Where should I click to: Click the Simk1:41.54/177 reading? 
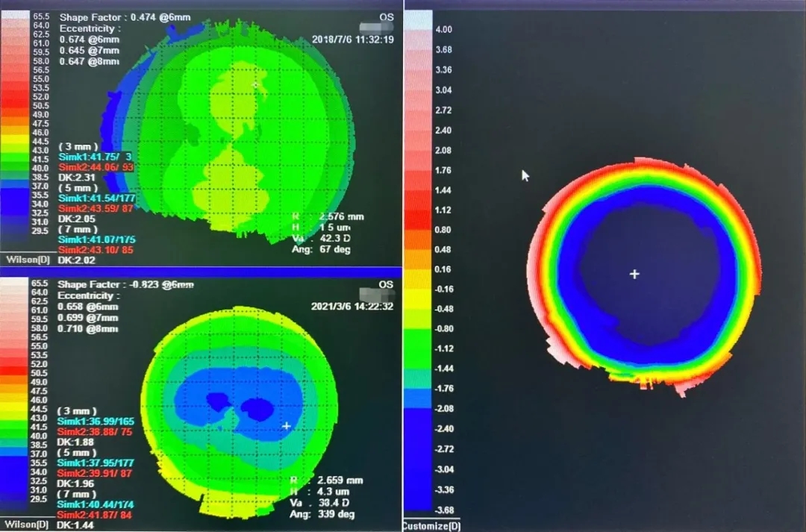click(x=96, y=198)
